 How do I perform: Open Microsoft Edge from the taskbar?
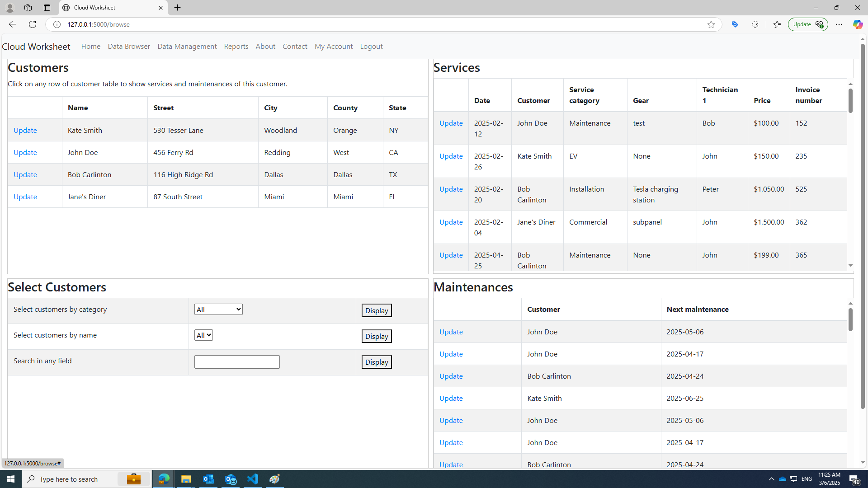pyautogui.click(x=164, y=479)
